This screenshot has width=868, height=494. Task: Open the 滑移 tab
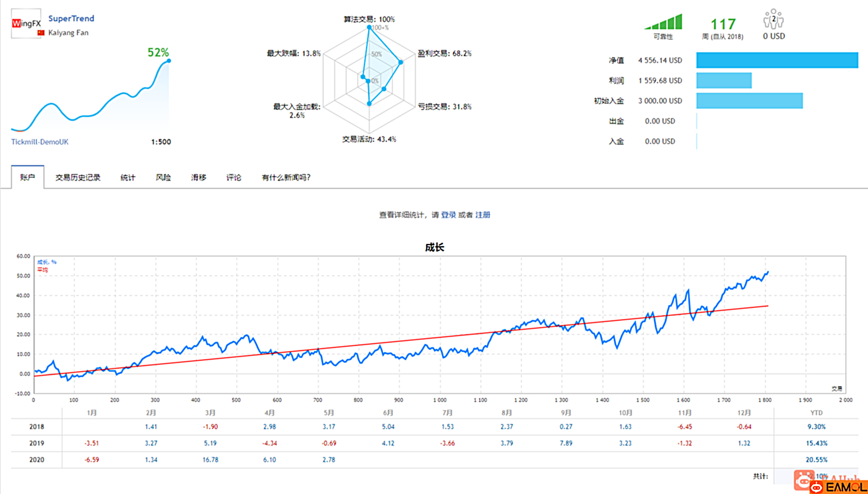tap(198, 177)
